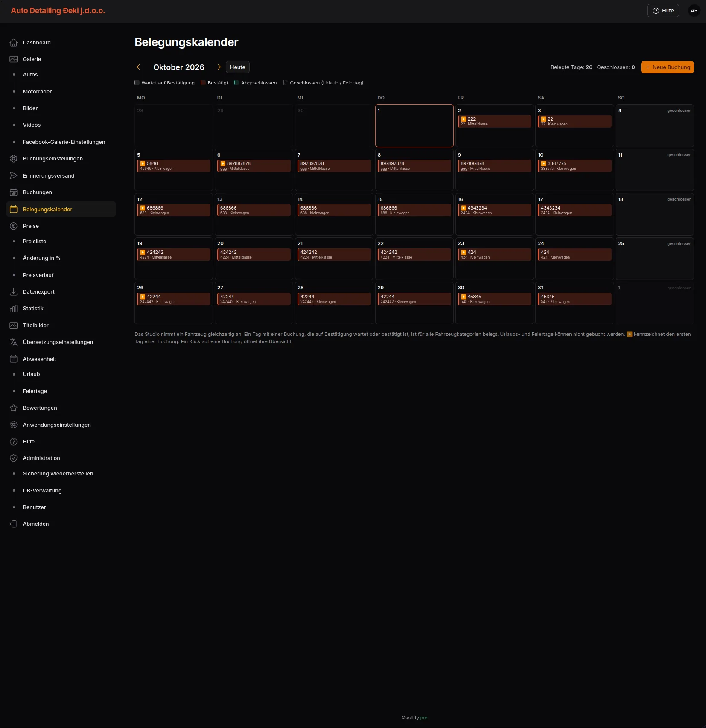
Task: Go to previous month arrow
Action: (138, 67)
